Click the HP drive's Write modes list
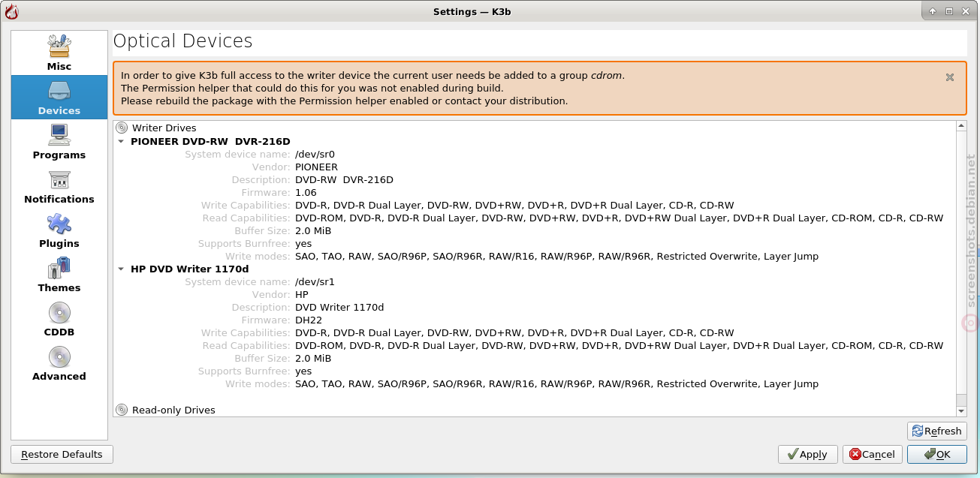Viewport: 980px width, 478px height. pyautogui.click(x=556, y=384)
